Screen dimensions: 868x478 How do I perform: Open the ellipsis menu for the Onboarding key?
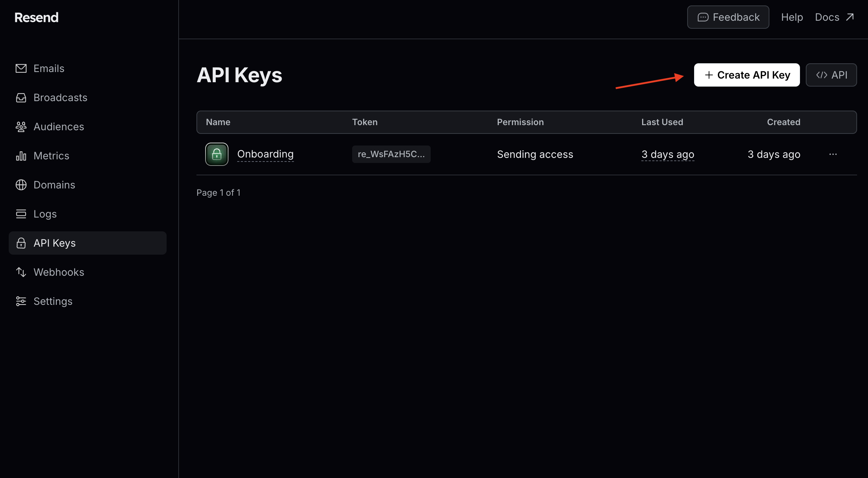click(833, 154)
